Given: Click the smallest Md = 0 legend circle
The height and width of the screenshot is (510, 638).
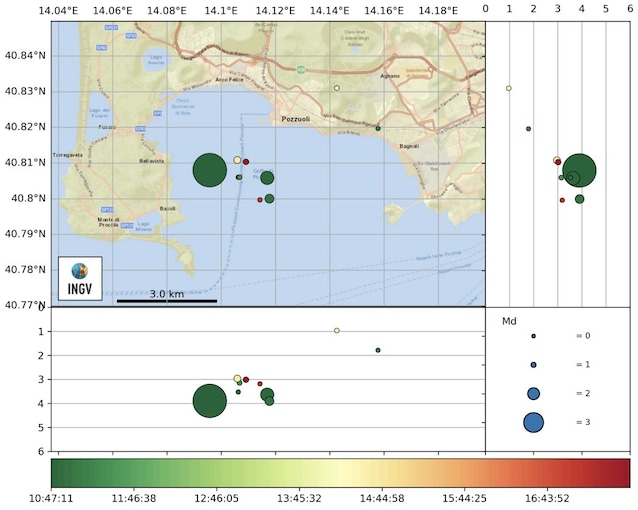Looking at the screenshot, I should [533, 336].
